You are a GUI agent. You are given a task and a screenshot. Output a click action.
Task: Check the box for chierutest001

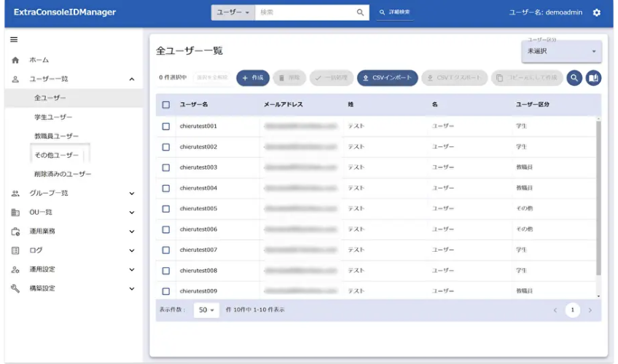166,126
